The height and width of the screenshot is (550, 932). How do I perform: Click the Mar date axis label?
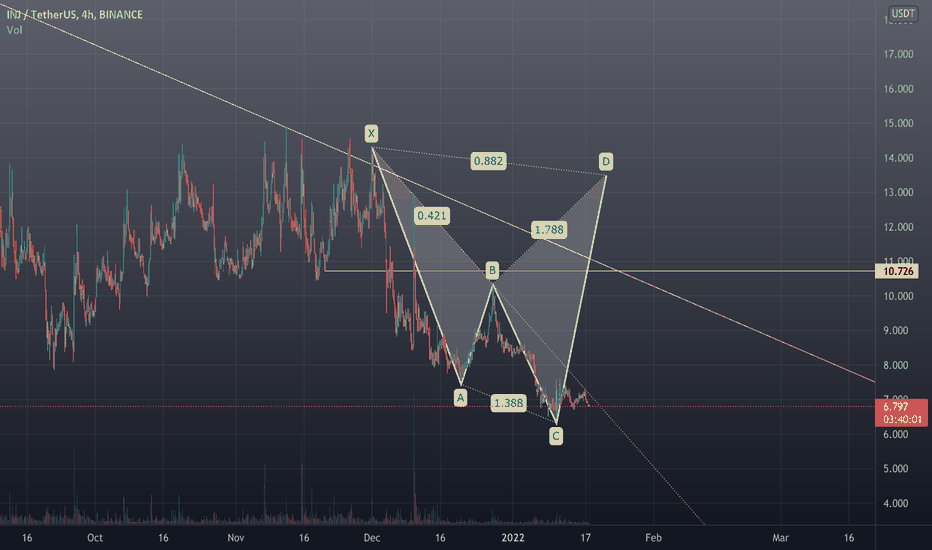pos(780,538)
